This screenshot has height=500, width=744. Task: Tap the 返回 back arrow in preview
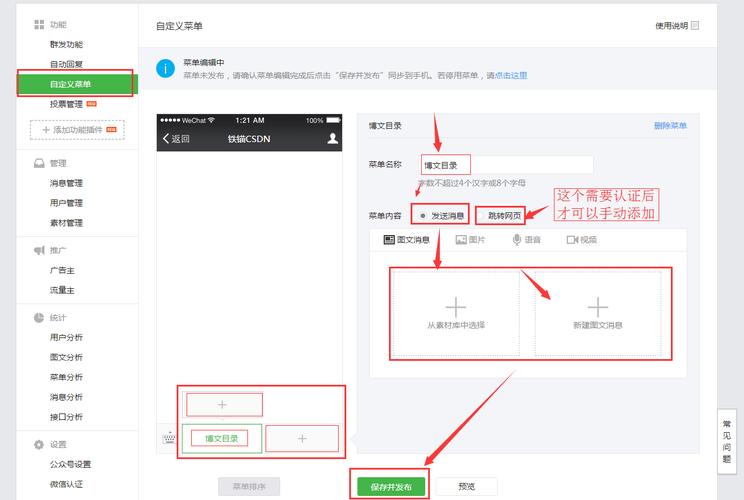(166, 139)
